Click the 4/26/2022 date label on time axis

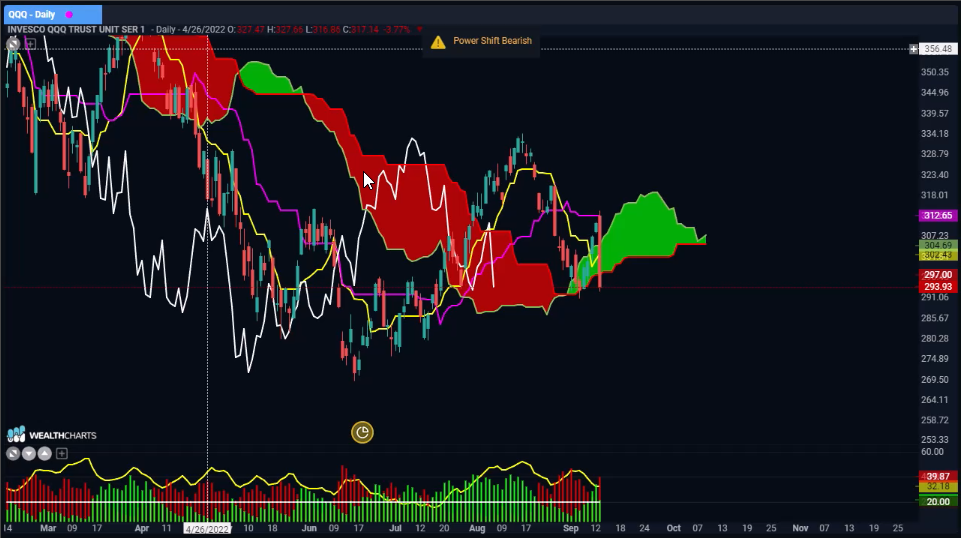tap(207, 529)
